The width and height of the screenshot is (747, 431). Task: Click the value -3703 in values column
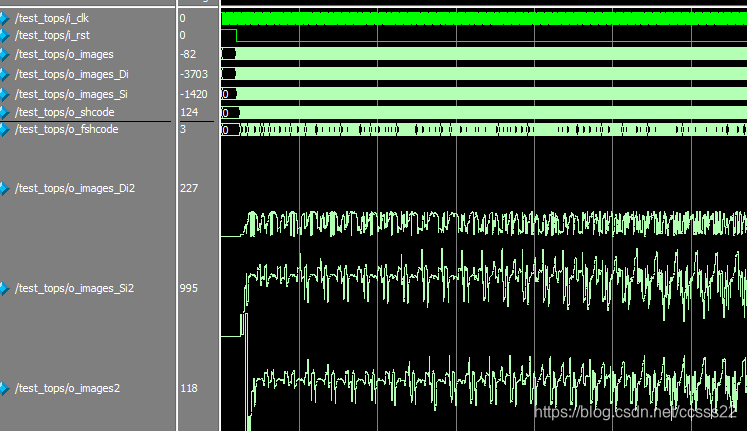(194, 75)
